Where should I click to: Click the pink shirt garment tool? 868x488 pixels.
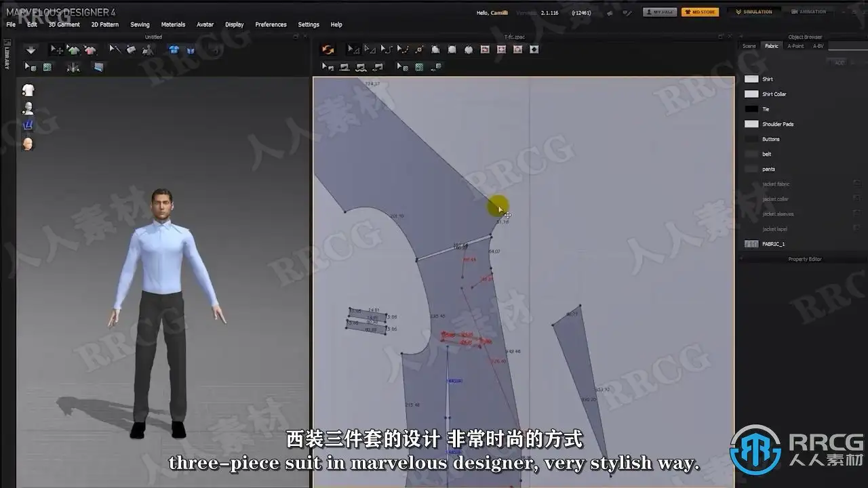click(90, 49)
